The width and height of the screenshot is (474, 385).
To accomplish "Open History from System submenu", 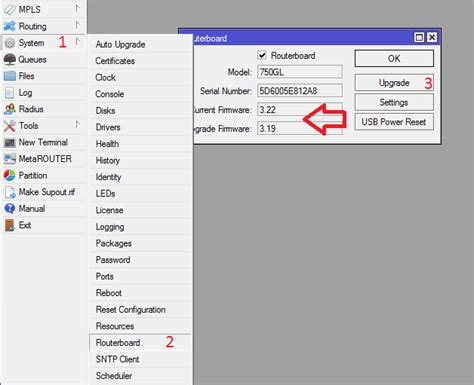I will pos(140,160).
